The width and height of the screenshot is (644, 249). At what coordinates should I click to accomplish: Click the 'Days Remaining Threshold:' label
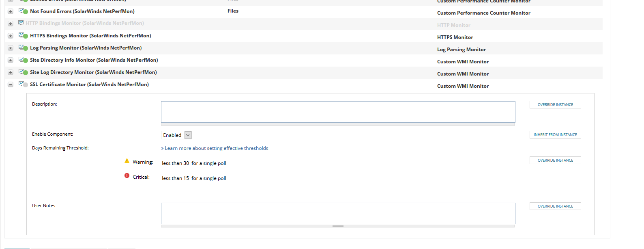[x=60, y=148]
